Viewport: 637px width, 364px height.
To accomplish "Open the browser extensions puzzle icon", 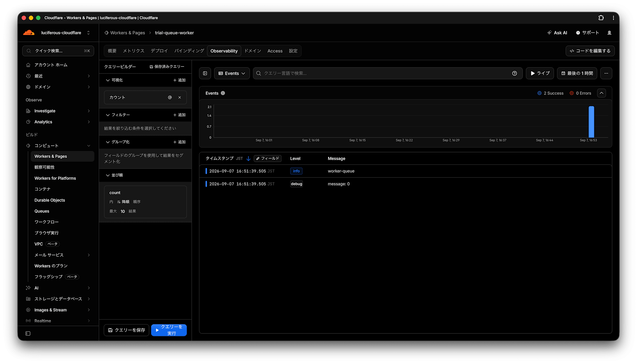I will click(x=601, y=18).
